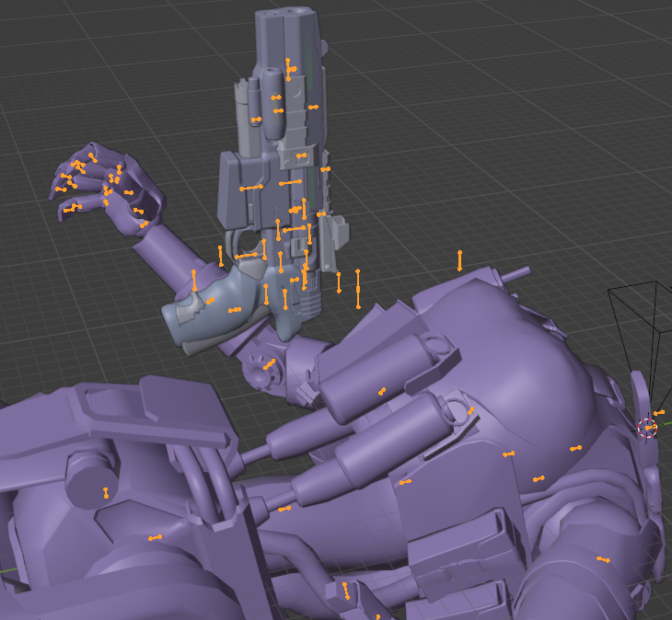The image size is (672, 620).
Task: Select the gun's trigger guard
Action: tap(245, 245)
